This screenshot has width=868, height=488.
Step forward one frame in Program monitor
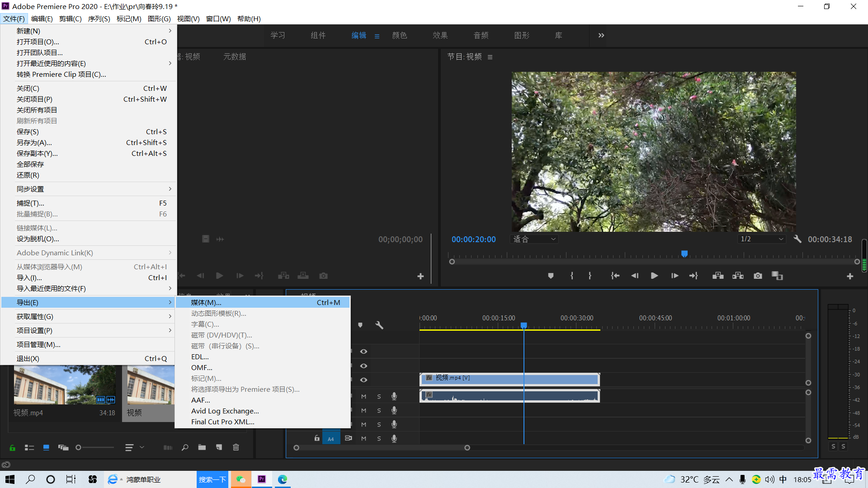click(675, 276)
